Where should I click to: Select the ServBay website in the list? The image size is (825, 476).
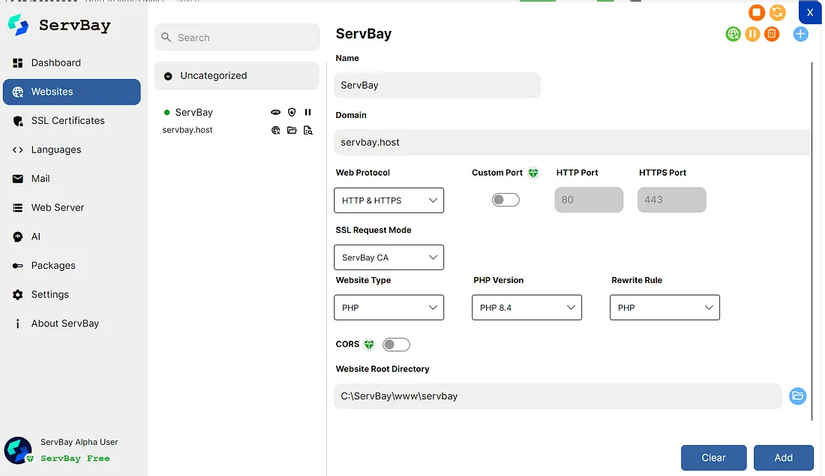pyautogui.click(x=194, y=112)
